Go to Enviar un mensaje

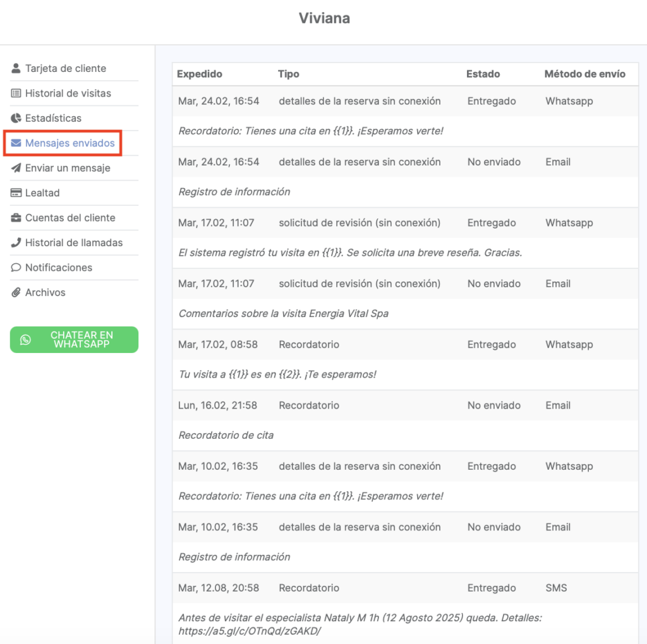pyautogui.click(x=68, y=168)
